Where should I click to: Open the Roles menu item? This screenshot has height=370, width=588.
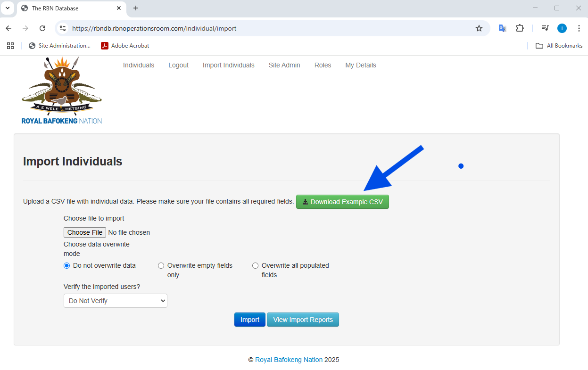[323, 65]
